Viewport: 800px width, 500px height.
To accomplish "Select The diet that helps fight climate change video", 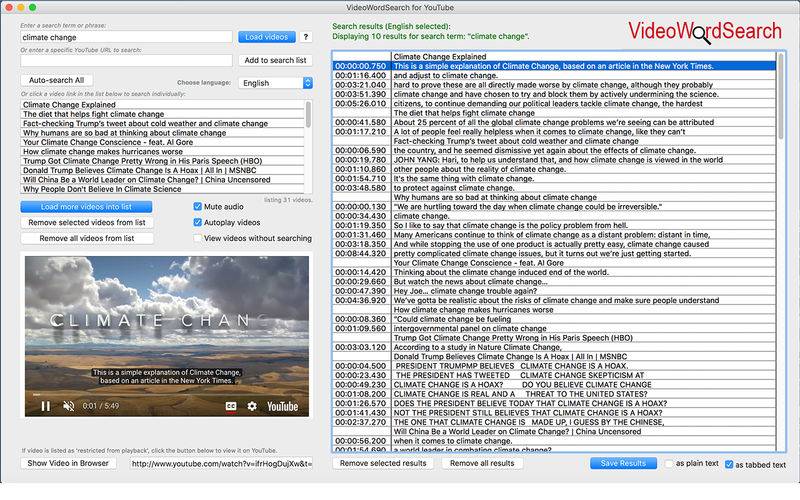I will [x=163, y=114].
